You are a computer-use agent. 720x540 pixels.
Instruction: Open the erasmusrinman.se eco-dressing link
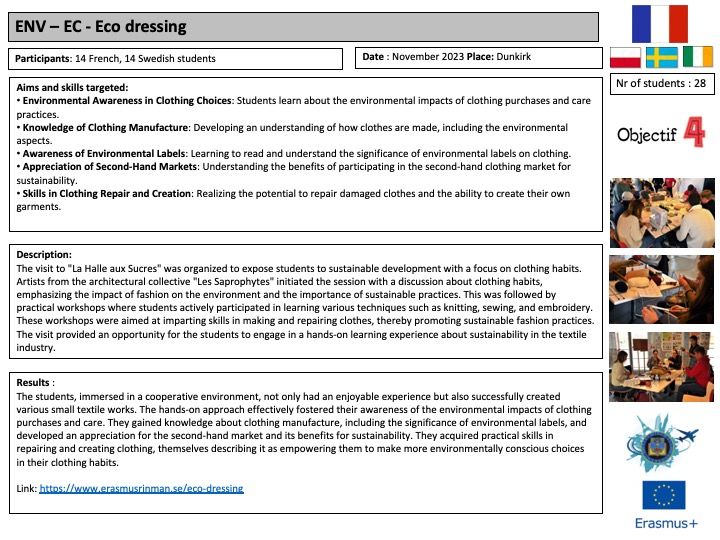[141, 489]
